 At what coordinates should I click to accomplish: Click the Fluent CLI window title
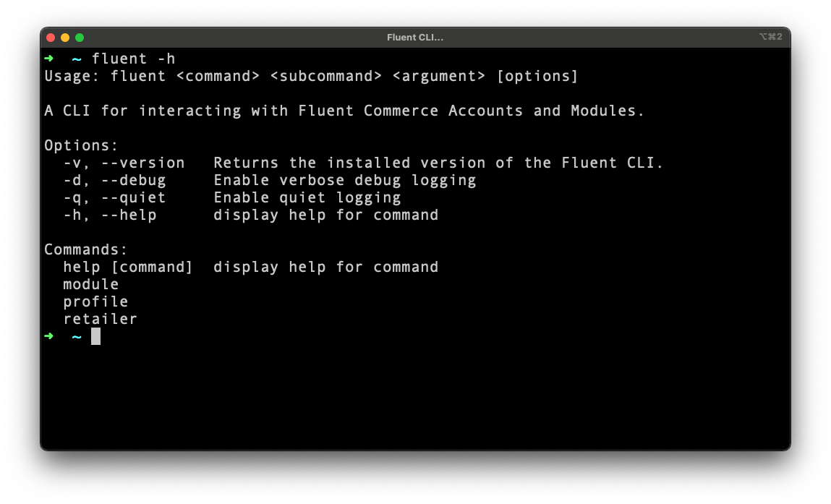coord(414,38)
